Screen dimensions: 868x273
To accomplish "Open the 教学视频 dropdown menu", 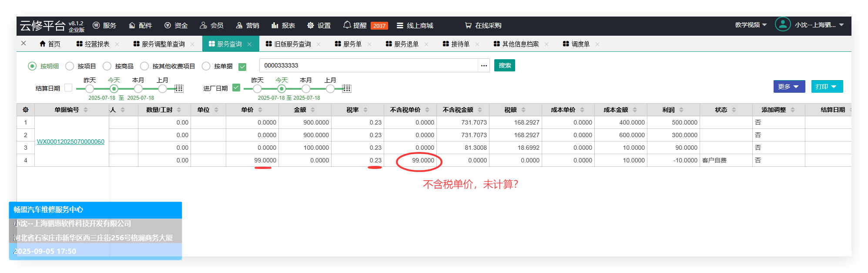I will click(x=751, y=25).
